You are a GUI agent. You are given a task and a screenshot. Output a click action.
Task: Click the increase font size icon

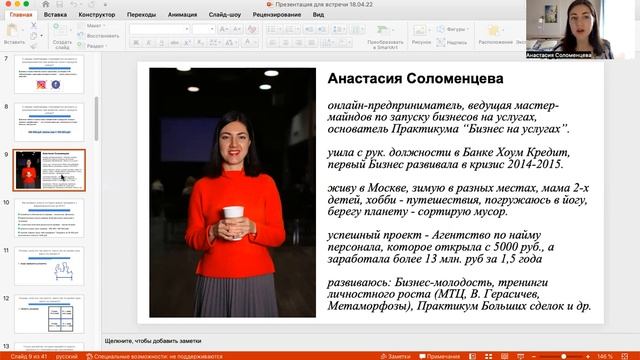224,29
